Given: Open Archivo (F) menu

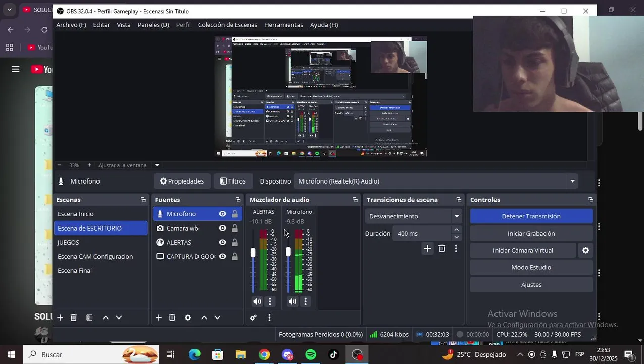Looking at the screenshot, I should click(71, 25).
